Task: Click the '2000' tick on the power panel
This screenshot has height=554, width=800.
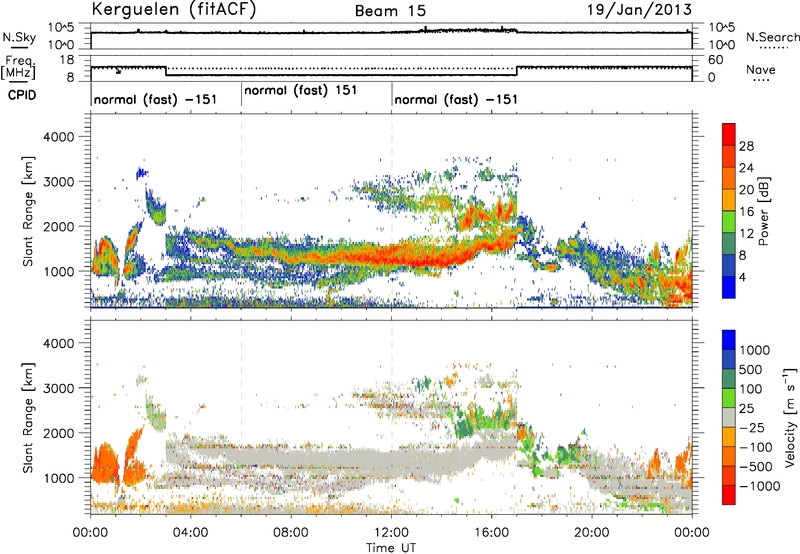Action: pyautogui.click(x=58, y=226)
